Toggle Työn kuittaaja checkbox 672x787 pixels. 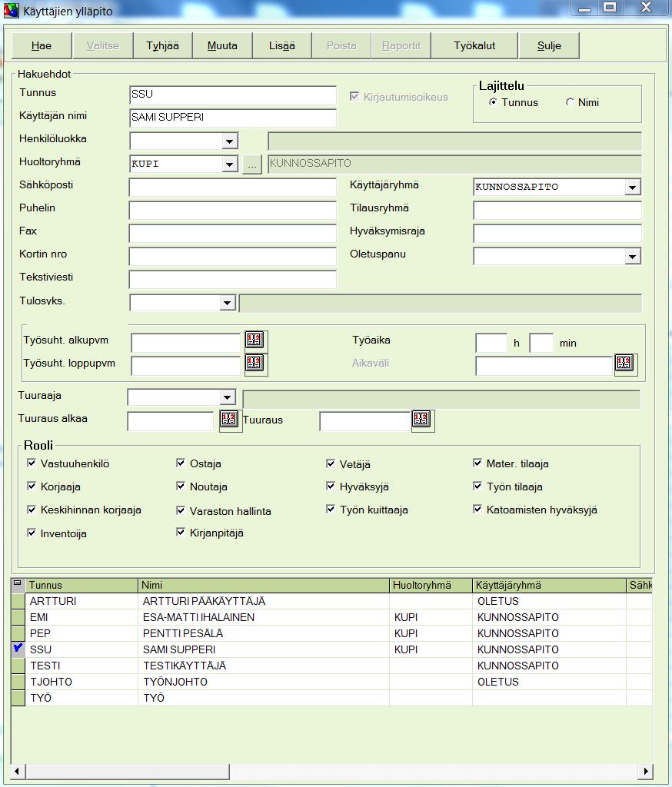tap(331, 509)
